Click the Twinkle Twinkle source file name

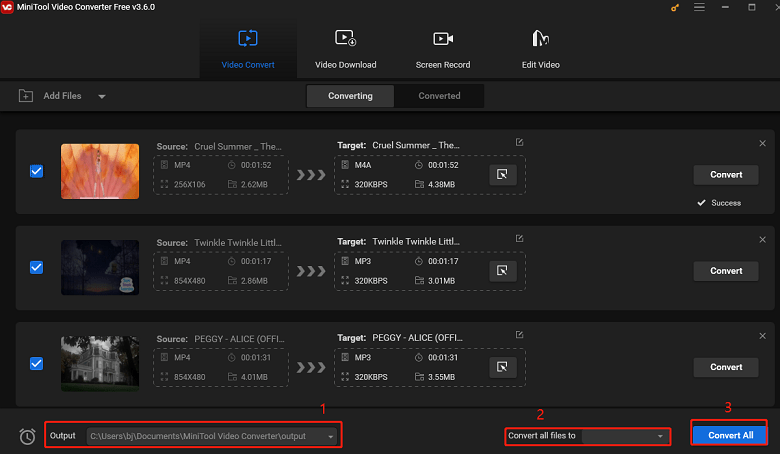click(x=237, y=243)
